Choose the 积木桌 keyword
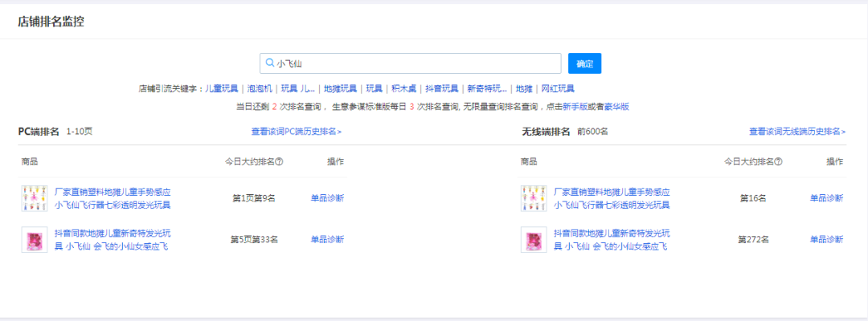 [403, 88]
